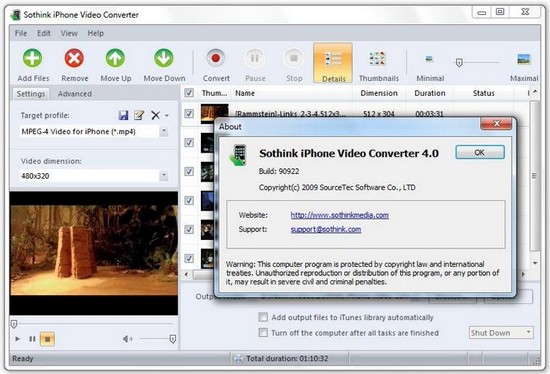Toggle the second file row checkbox
This screenshot has height=374, width=550.
point(189,142)
